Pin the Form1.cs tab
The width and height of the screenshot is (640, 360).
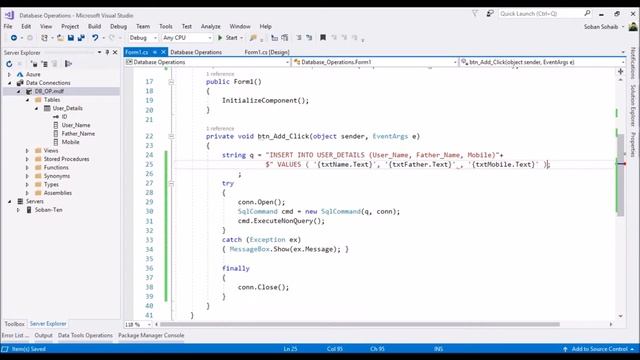coord(155,52)
